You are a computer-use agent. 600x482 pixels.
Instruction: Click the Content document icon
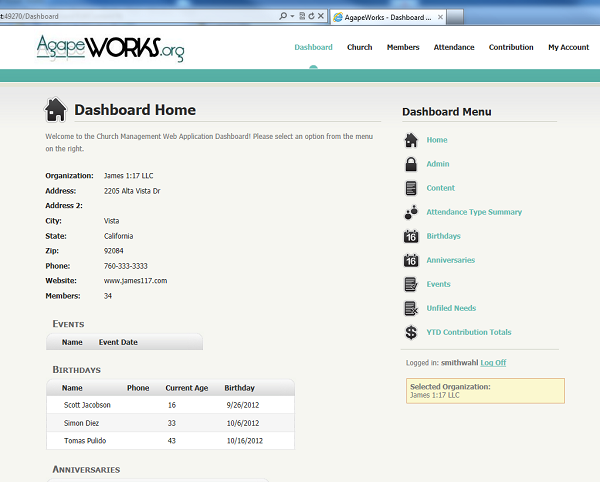point(411,188)
